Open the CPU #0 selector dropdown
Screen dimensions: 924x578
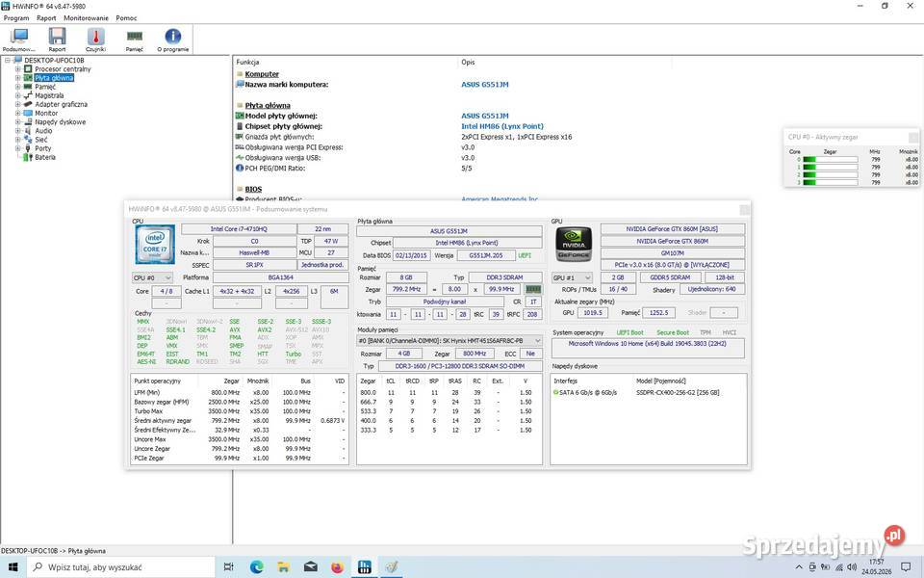tap(153, 277)
